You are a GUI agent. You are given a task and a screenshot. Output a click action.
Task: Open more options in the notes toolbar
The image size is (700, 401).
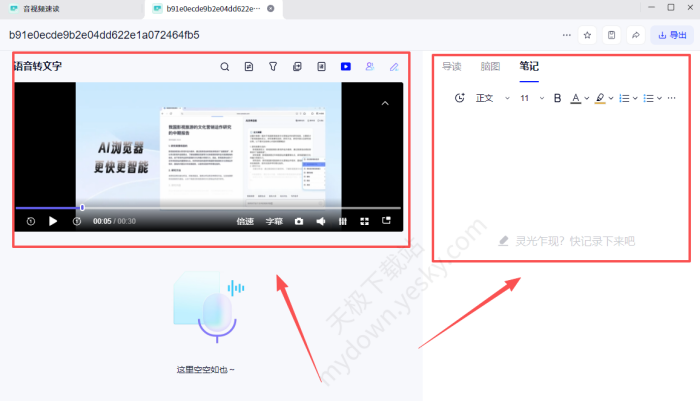671,98
